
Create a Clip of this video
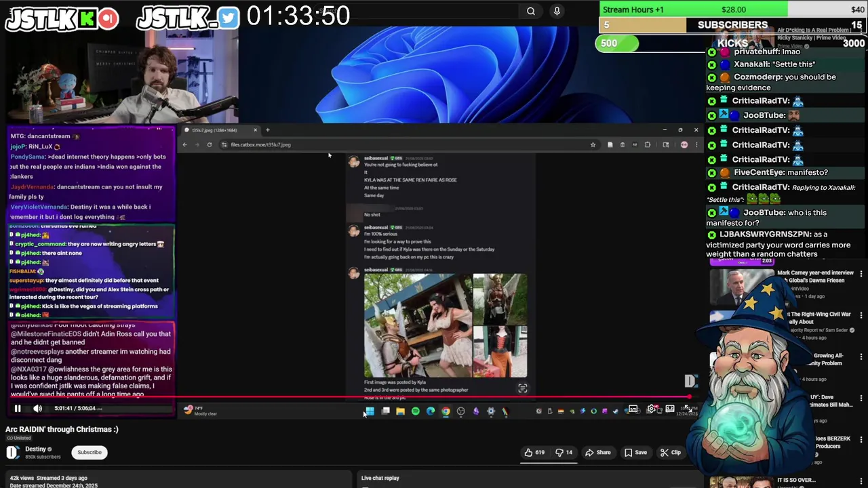671,452
